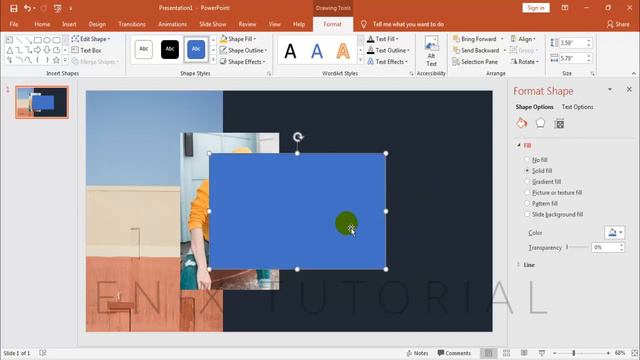640x360 pixels.
Task: Open the fill Color picker
Action: click(614, 233)
